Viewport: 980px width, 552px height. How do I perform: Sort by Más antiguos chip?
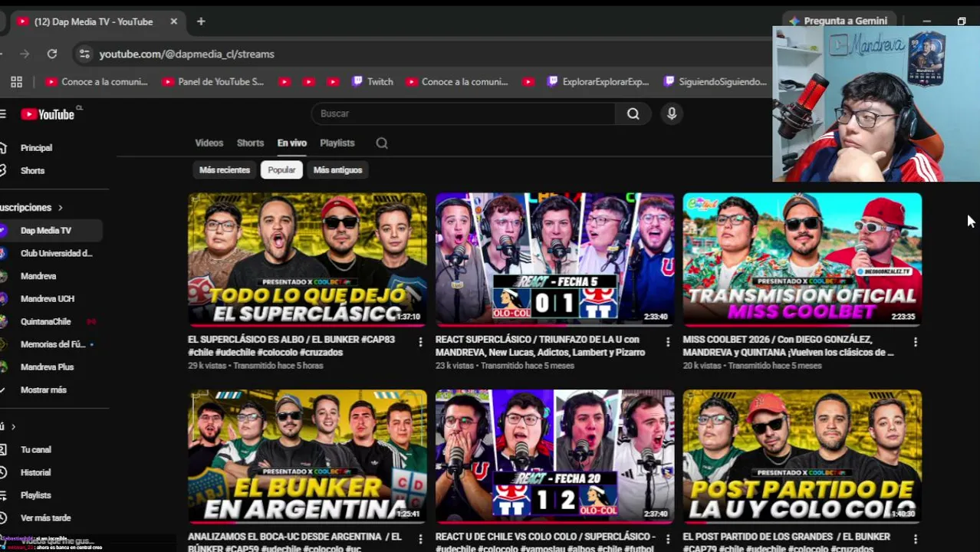(337, 170)
